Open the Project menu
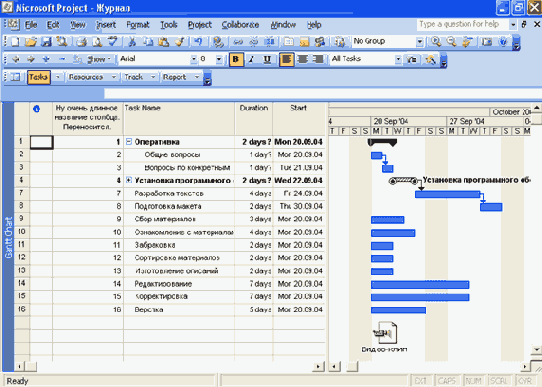Viewport: 542px width, 387px height. coord(200,25)
